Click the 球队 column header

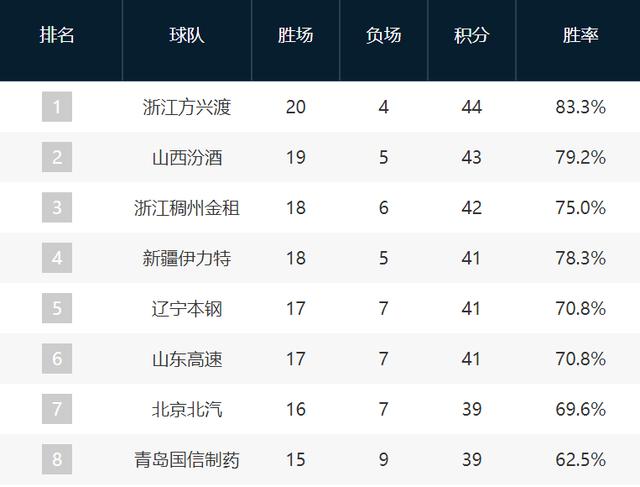tap(187, 36)
